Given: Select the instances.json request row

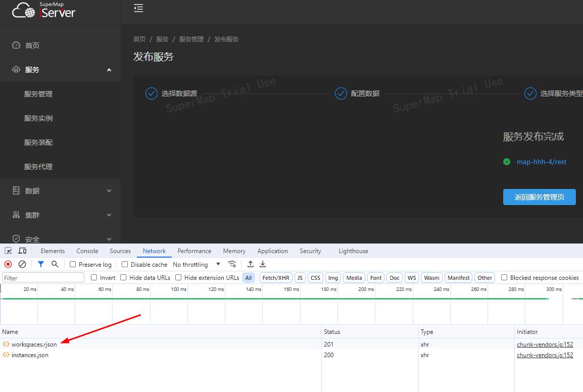Looking at the screenshot, I should coord(291,355).
